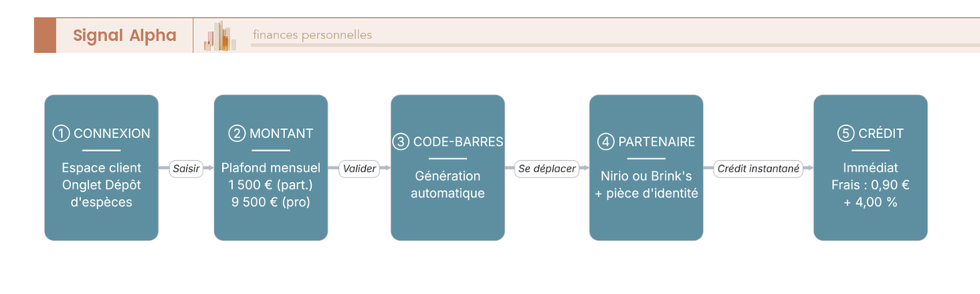Click the 'Saisir' connector label
This screenshot has height=294, width=980.
[186, 169]
